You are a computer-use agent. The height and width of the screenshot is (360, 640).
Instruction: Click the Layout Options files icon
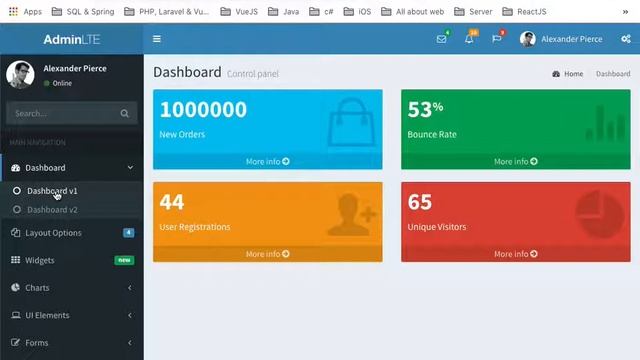(16, 233)
